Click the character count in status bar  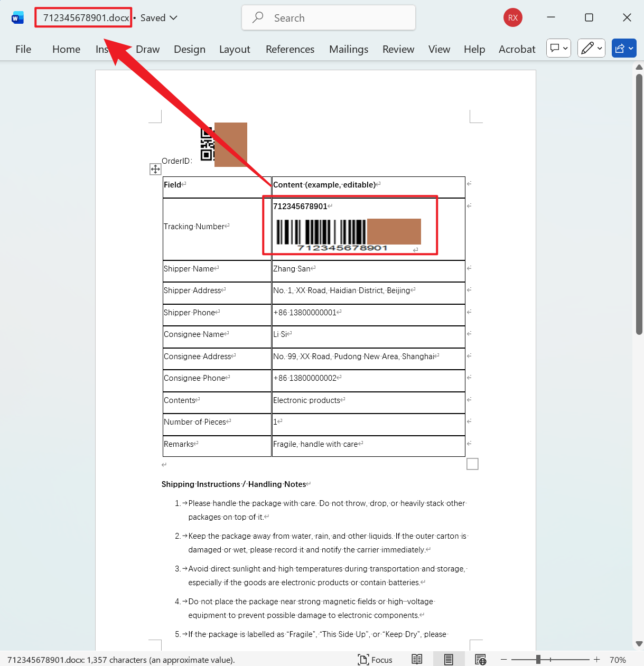(x=122, y=660)
